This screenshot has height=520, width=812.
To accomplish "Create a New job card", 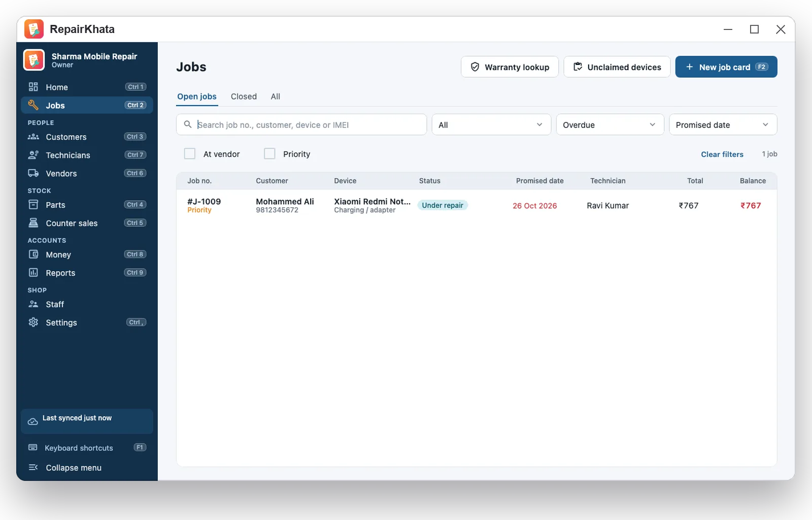I will 726,67.
